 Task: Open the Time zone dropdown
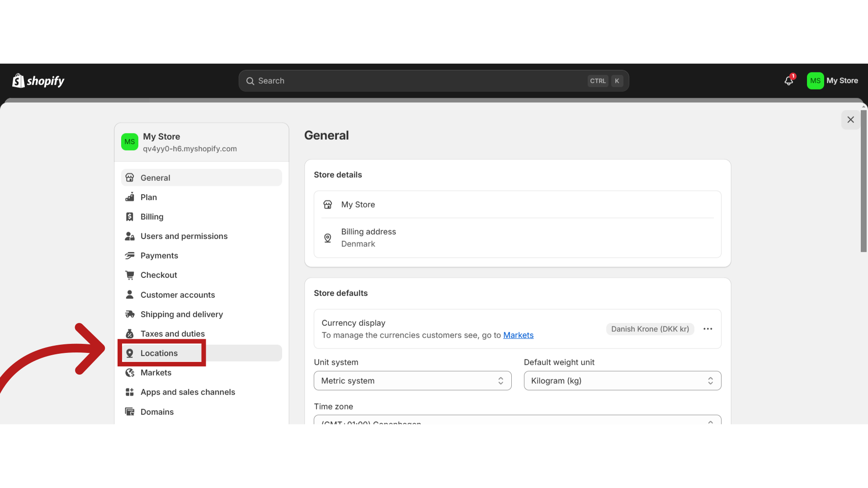point(518,420)
